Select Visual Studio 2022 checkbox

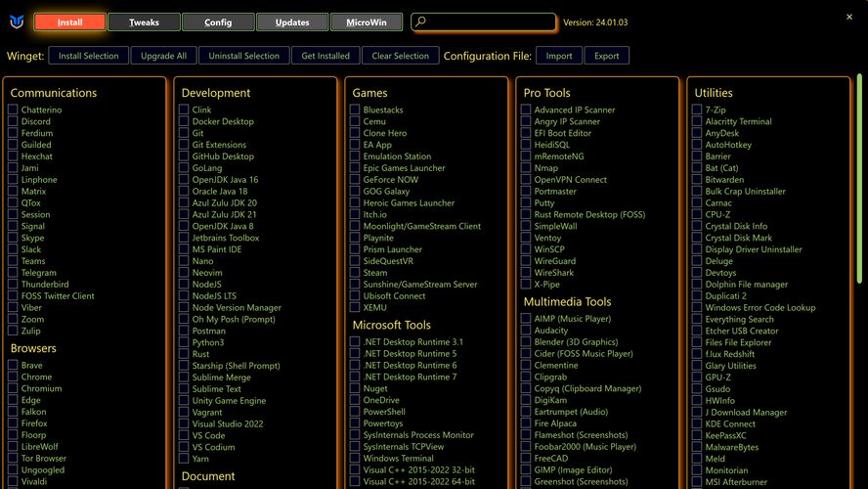tap(184, 423)
